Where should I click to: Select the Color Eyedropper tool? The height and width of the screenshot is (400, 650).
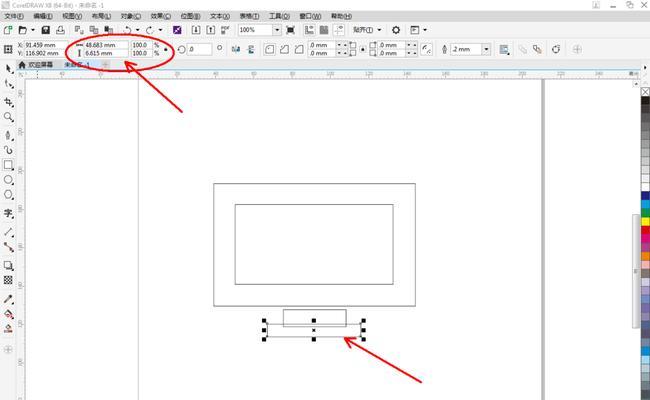(x=9, y=299)
